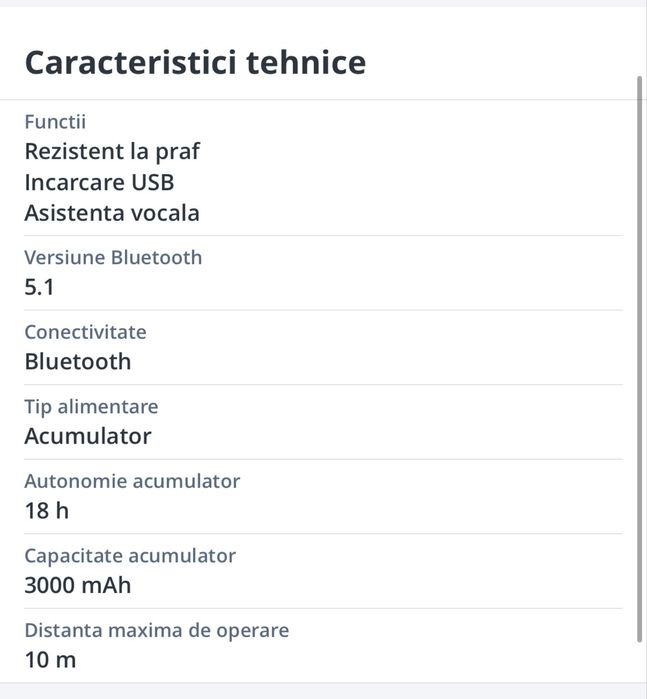Screen dimensions: 647x699
Task: Click the Functii label
Action: pos(55,122)
